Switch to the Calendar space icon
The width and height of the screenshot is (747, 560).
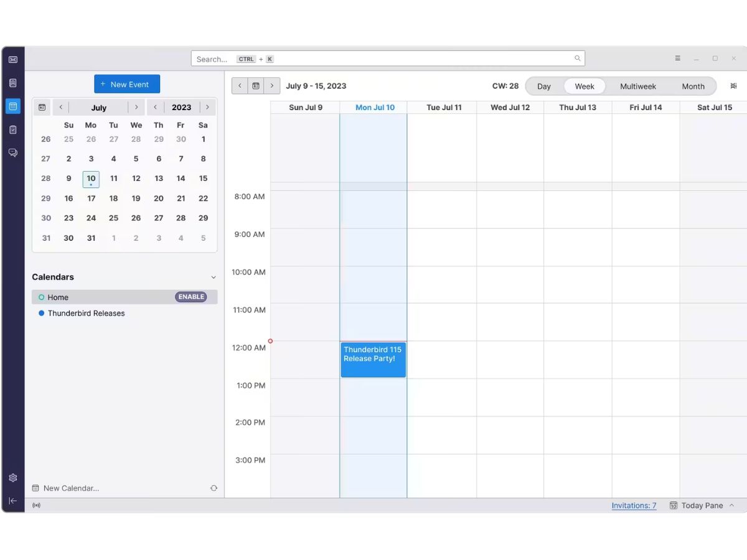pyautogui.click(x=13, y=106)
